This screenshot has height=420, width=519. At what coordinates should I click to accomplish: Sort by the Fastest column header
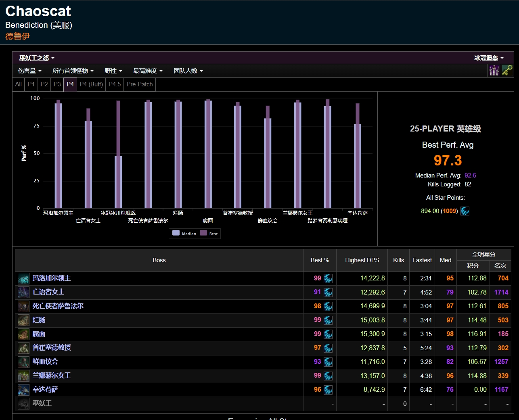pos(422,260)
